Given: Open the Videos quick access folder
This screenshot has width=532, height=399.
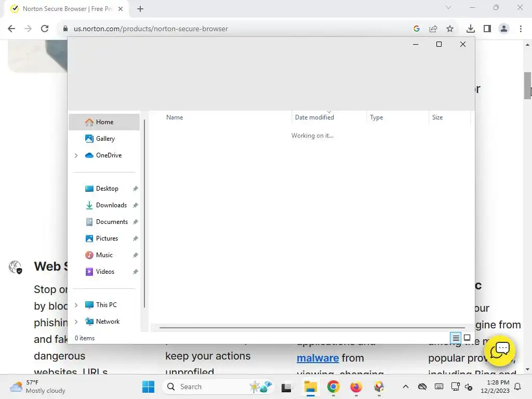Looking at the screenshot, I should tap(104, 272).
